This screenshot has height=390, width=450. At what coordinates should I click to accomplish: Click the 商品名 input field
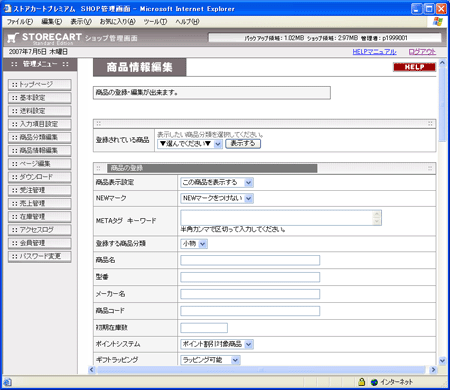[x=250, y=260]
